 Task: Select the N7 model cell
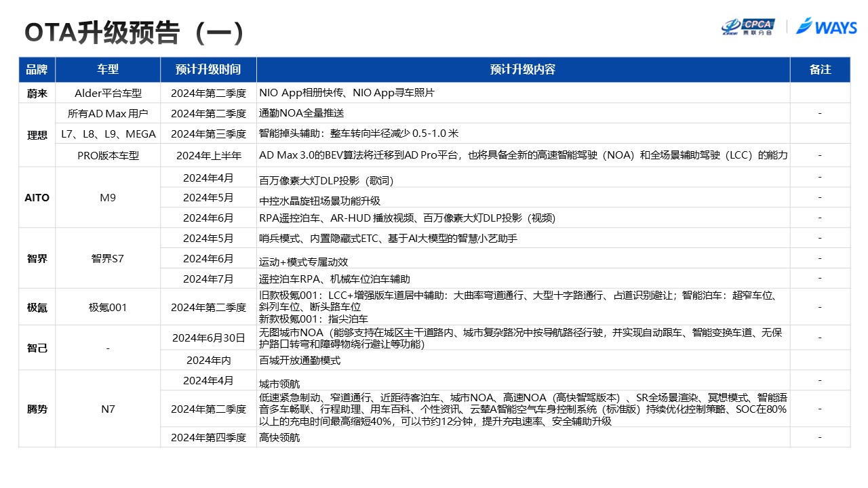[108, 409]
